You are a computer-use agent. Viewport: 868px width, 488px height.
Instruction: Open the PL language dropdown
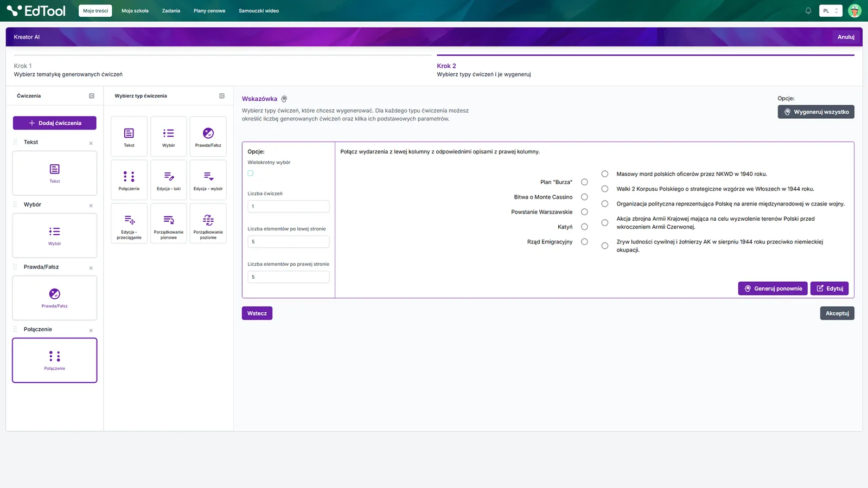click(831, 11)
